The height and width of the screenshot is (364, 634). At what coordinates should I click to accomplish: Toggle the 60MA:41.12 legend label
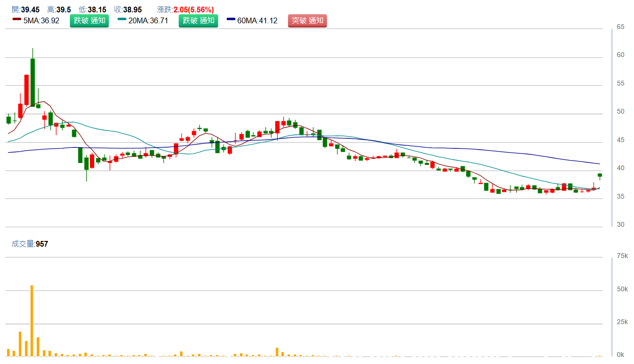(257, 21)
